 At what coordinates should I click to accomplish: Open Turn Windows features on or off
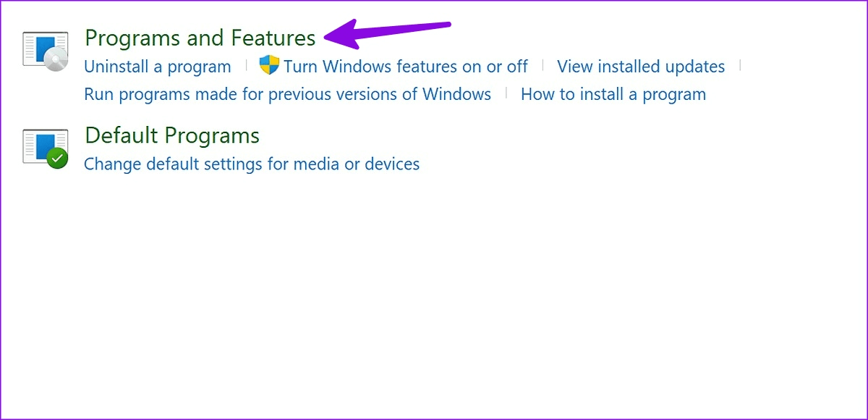pos(405,67)
